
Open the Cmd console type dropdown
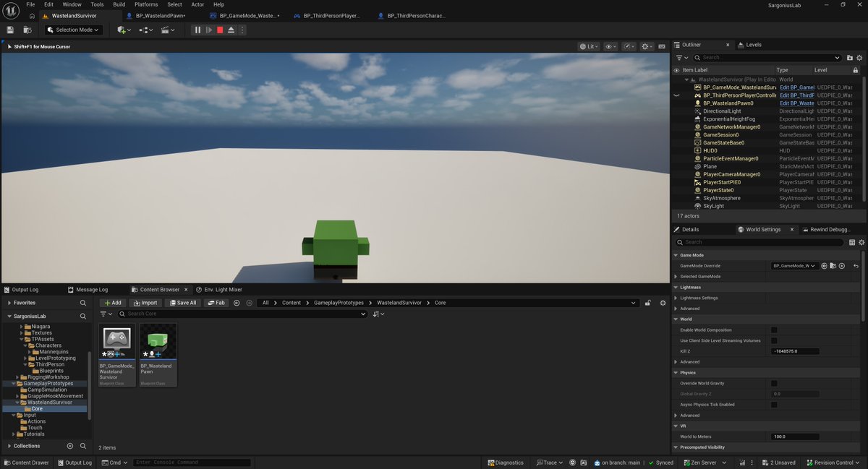115,462
